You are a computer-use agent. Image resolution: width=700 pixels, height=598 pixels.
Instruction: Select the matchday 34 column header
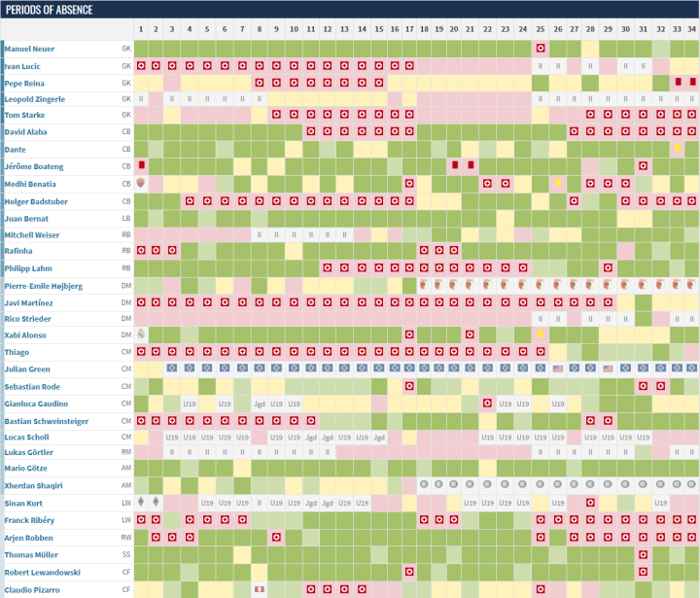pos(690,30)
